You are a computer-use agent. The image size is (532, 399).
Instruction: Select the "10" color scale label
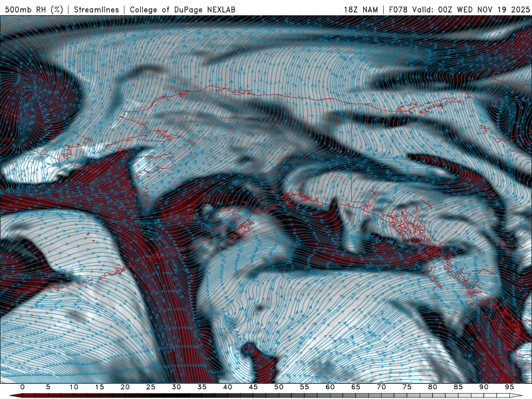point(74,387)
